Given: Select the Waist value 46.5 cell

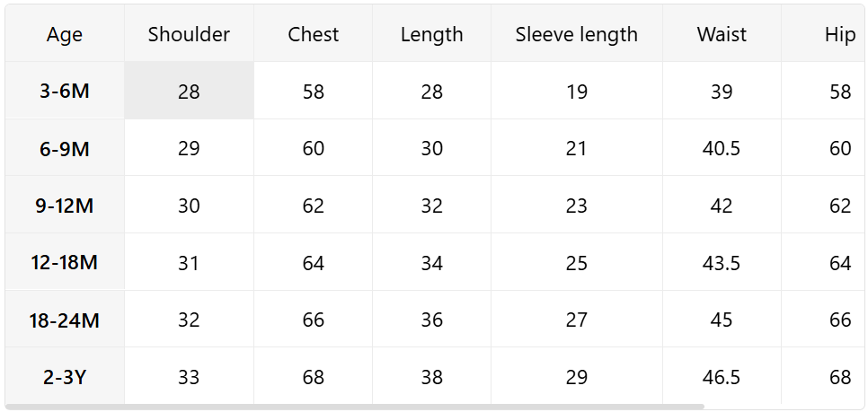Looking at the screenshot, I should [x=722, y=376].
